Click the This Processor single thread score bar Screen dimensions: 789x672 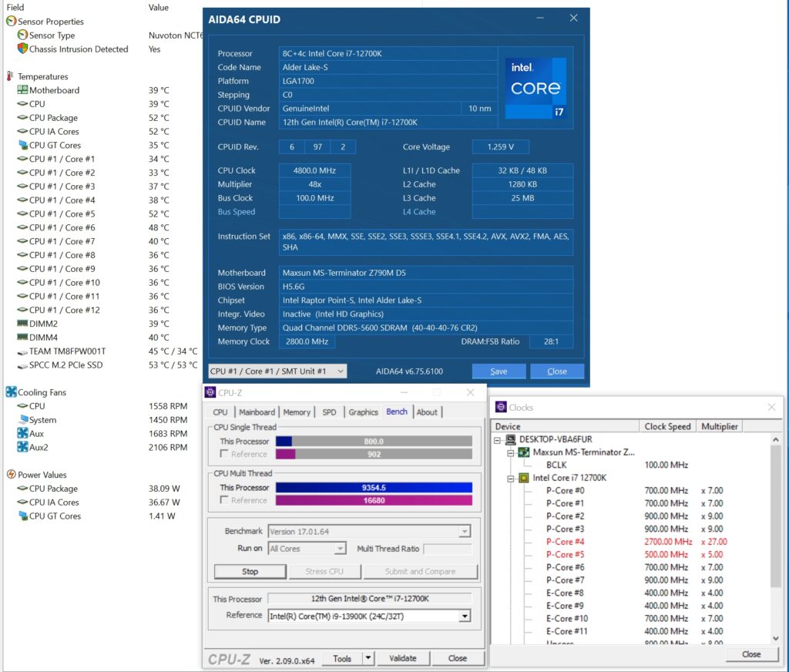coord(374,441)
